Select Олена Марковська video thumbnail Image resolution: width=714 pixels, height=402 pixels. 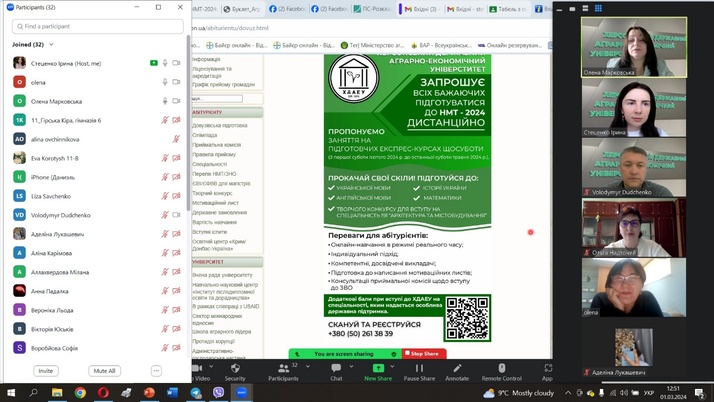634,47
